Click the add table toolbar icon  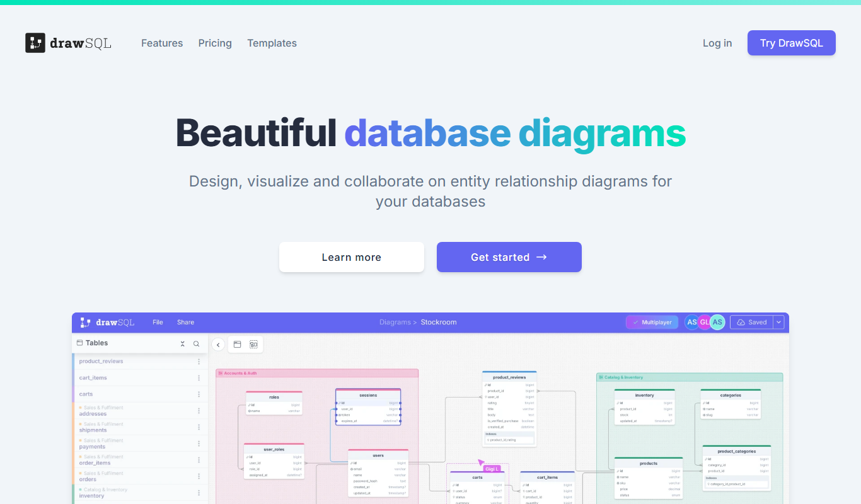(238, 345)
